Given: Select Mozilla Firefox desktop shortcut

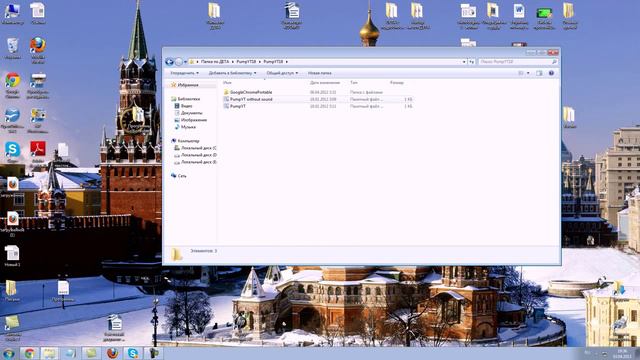Looking at the screenshot, I should point(38,50).
